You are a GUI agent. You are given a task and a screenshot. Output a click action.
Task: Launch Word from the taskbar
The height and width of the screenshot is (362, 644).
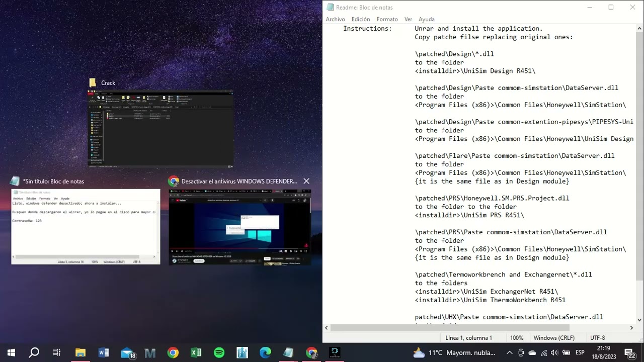point(104,352)
